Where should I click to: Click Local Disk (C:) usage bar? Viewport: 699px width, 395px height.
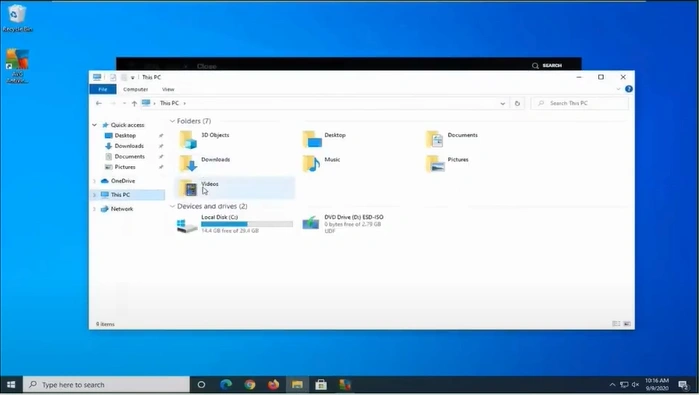tap(247, 224)
